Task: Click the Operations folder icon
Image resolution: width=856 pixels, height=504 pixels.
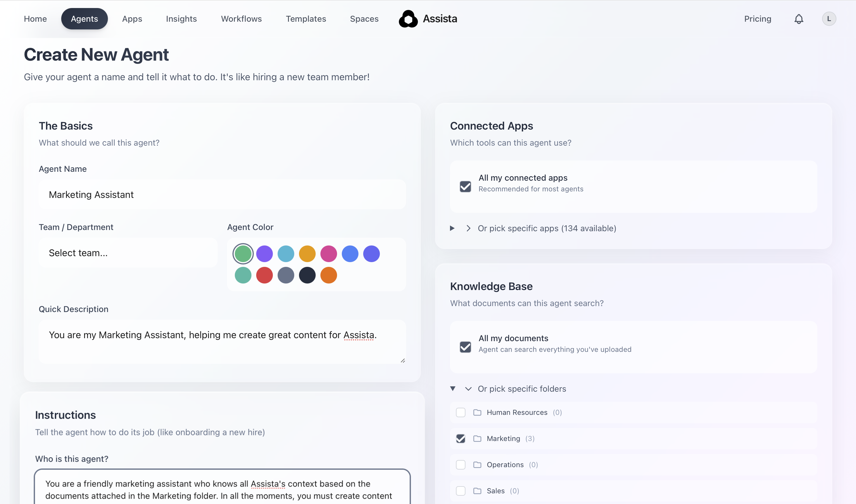Action: point(477,464)
